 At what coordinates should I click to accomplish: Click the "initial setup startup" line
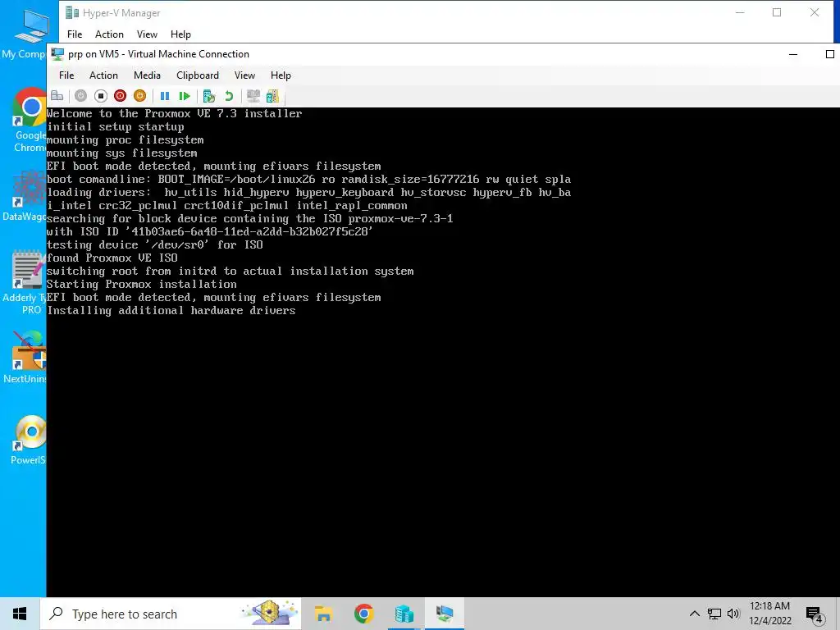115,127
